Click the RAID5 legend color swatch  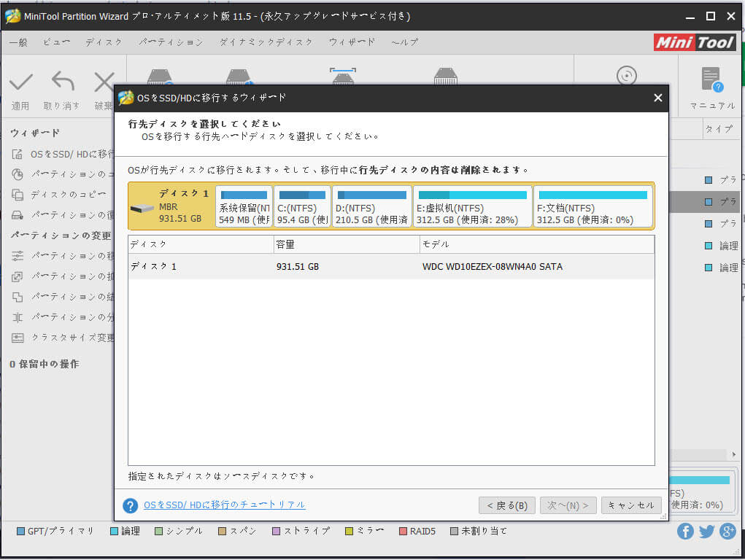tap(403, 531)
